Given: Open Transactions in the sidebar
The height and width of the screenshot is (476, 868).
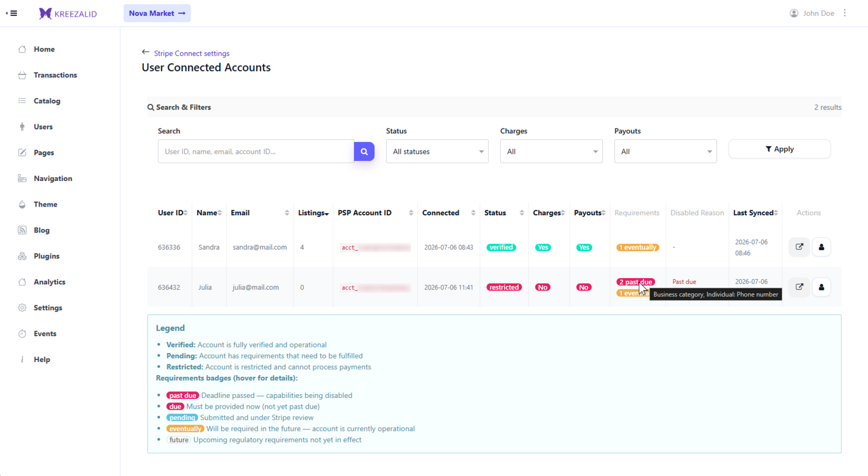Looking at the screenshot, I should (x=55, y=75).
